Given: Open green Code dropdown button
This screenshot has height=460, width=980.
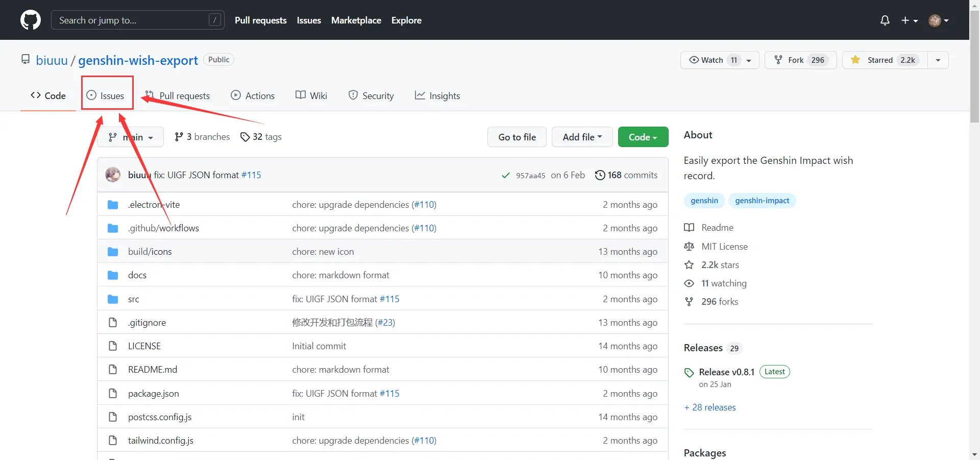Looking at the screenshot, I should pos(643,137).
